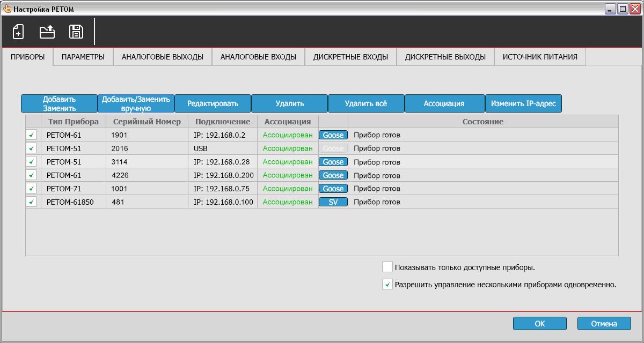Click the 'Удалить всё' button
Screen dimensions: 644x343
[366, 103]
